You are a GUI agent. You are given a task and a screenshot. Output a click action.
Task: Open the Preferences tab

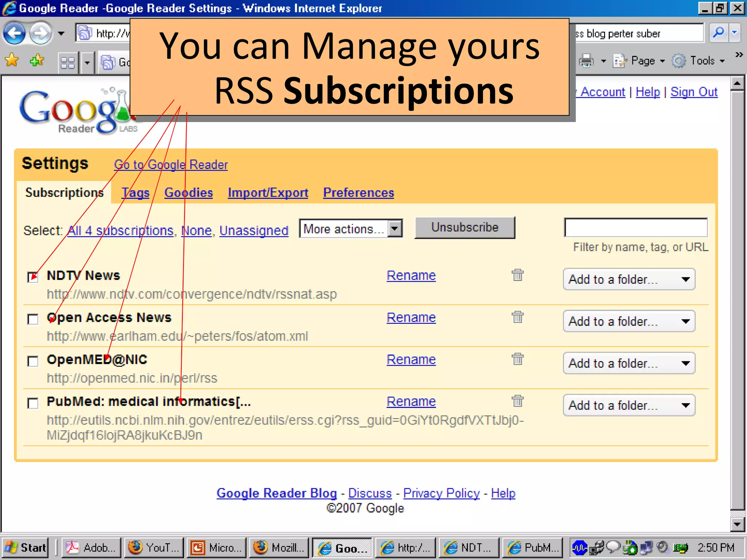coord(359,192)
